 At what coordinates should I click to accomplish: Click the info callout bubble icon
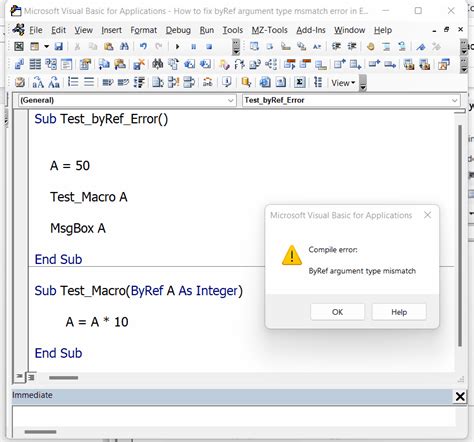click(227, 82)
